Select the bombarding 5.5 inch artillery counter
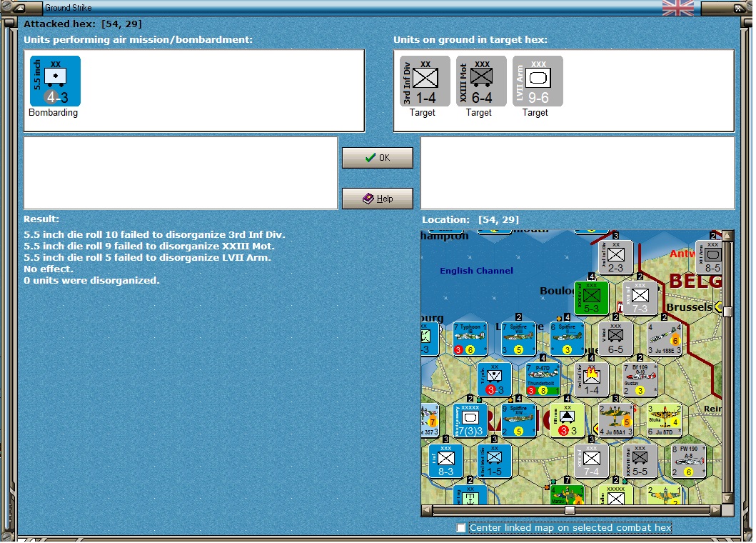 [x=55, y=81]
